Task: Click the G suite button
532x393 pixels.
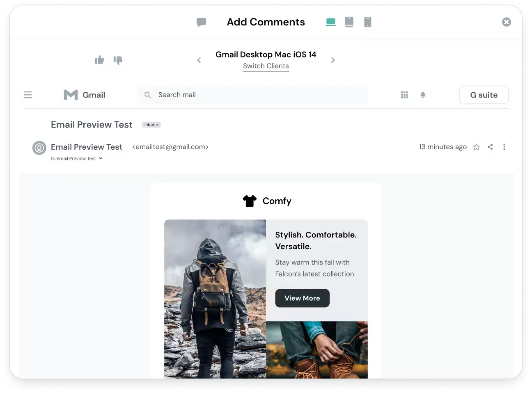Action: click(x=484, y=95)
